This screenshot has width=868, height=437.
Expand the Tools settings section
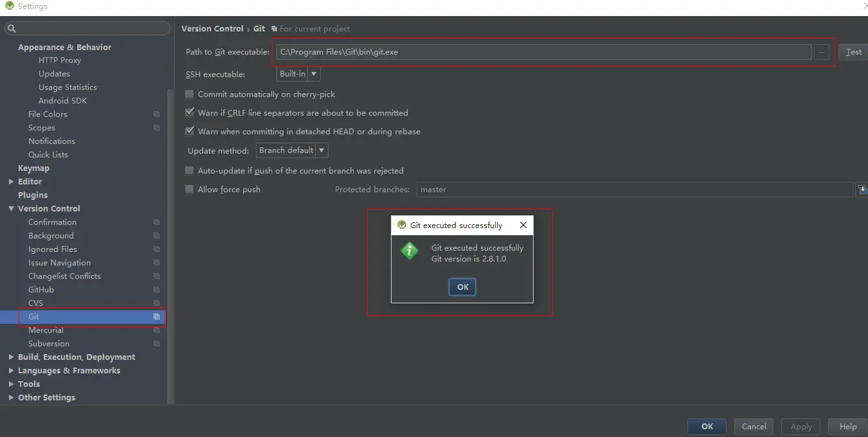click(11, 384)
